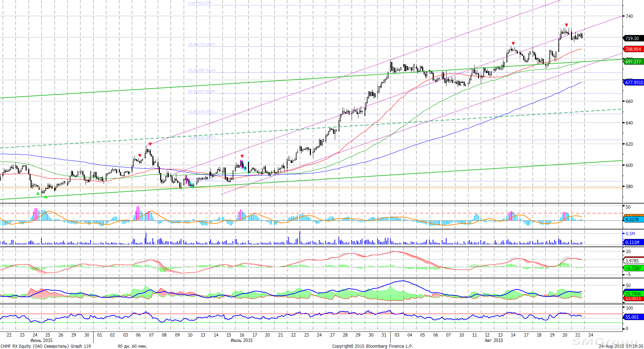Click the 600 price axis label
This screenshot has height=349, width=644.
click(629, 165)
